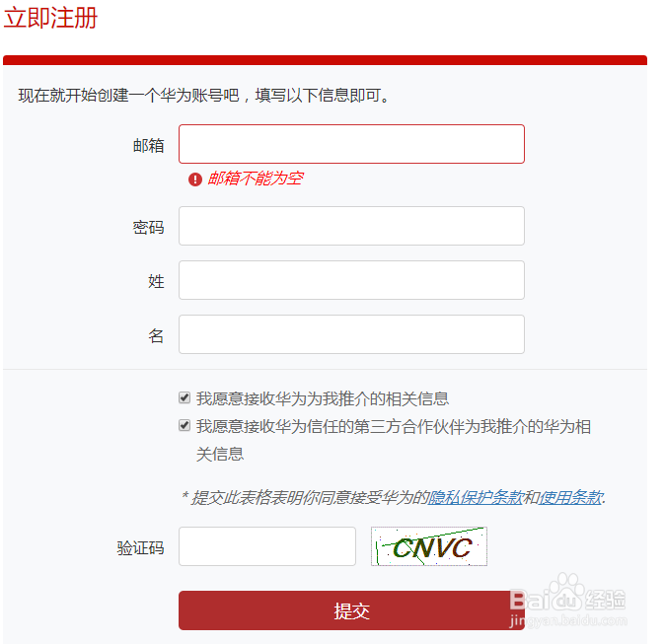This screenshot has height=644, width=664.
Task: Click the intro text 现在就开始创建一个华为账号吧
Action: [128, 96]
